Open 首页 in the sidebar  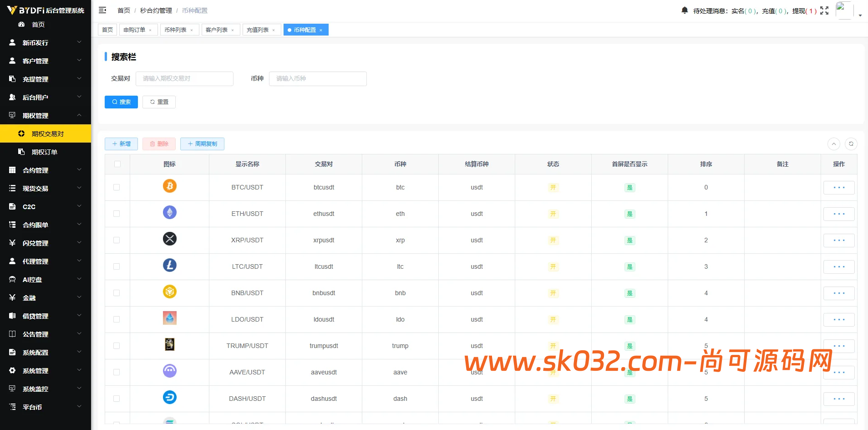[46, 25]
